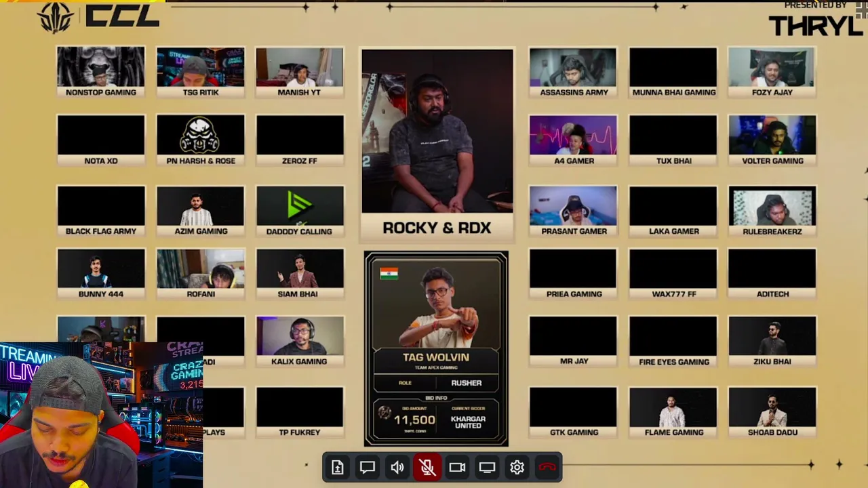Click the speaker volume icon
Image resolution: width=868 pixels, height=488 pixels.
click(x=397, y=467)
